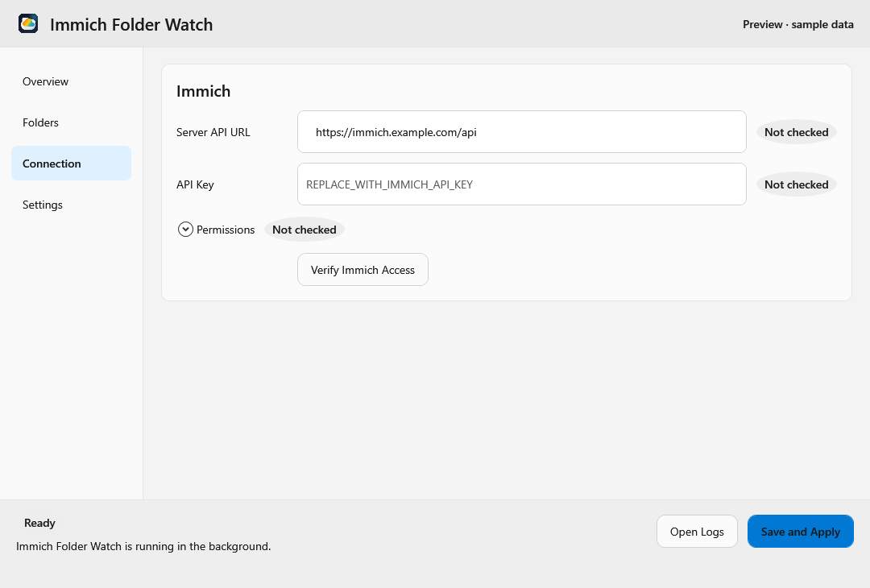Viewport: 870px width, 588px height.
Task: Click the Ready status text
Action: [x=39, y=523]
